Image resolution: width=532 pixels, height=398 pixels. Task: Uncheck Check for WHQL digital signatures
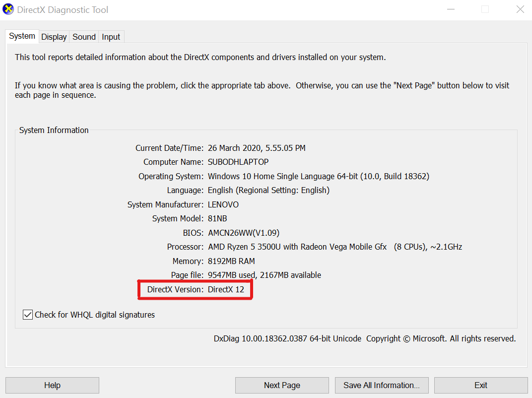pos(28,315)
